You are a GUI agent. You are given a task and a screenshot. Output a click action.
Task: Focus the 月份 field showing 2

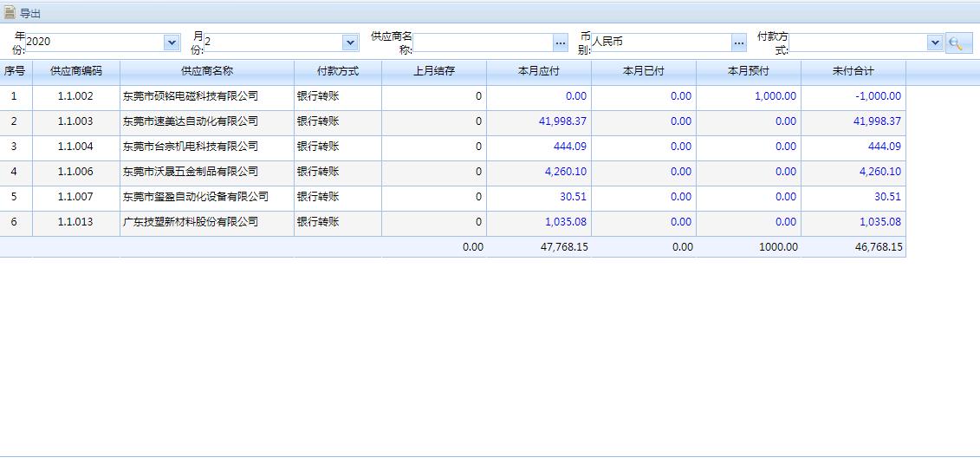click(x=274, y=42)
